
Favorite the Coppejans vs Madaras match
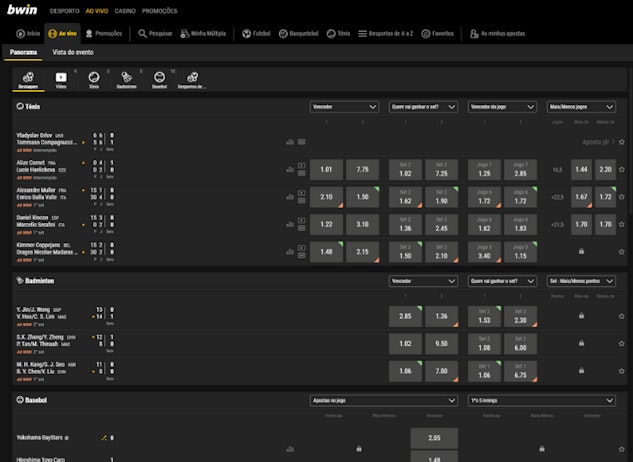pos(622,252)
